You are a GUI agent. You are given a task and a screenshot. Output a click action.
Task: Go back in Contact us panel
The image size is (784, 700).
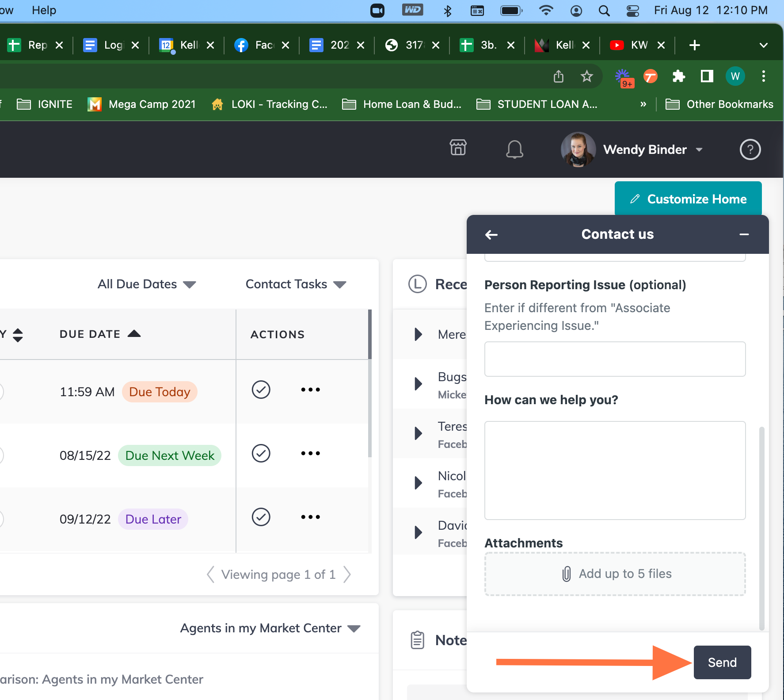tap(491, 235)
